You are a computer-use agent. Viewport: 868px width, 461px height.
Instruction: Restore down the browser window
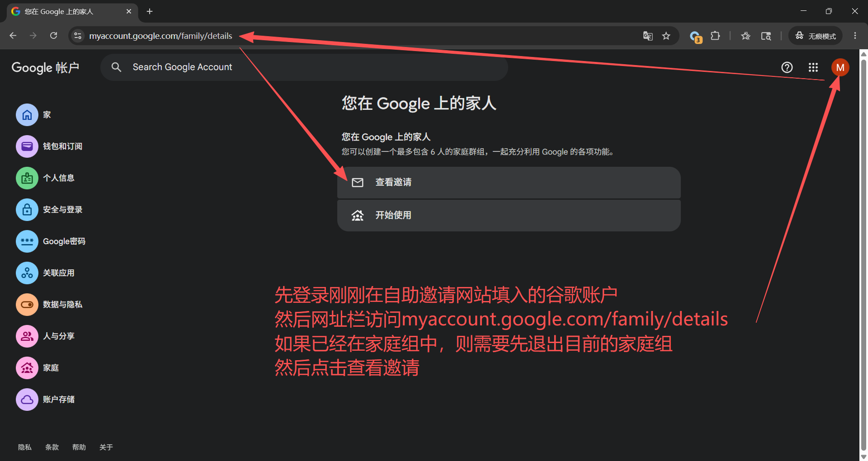click(829, 11)
